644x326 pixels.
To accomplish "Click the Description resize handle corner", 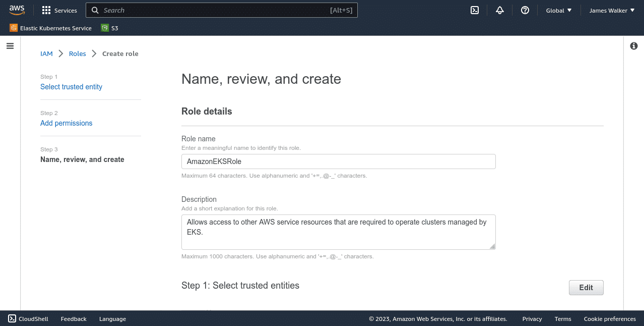I will (x=492, y=246).
